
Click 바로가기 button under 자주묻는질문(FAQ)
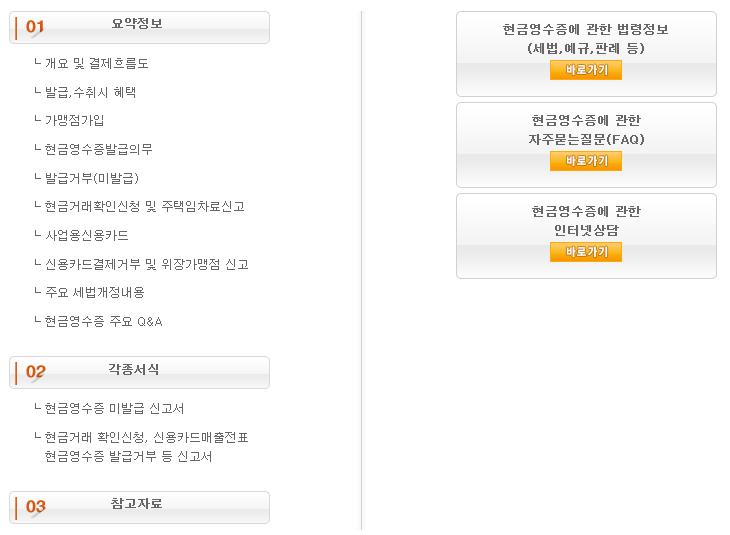[586, 161]
